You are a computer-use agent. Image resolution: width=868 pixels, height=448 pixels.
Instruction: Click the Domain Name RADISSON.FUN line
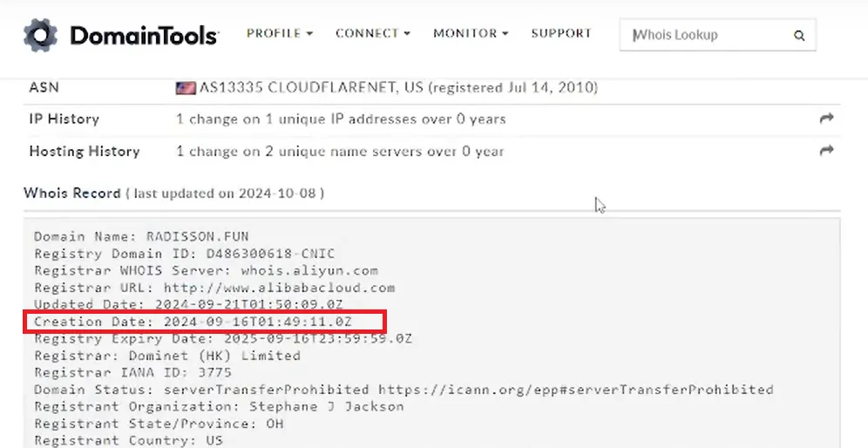pos(142,236)
